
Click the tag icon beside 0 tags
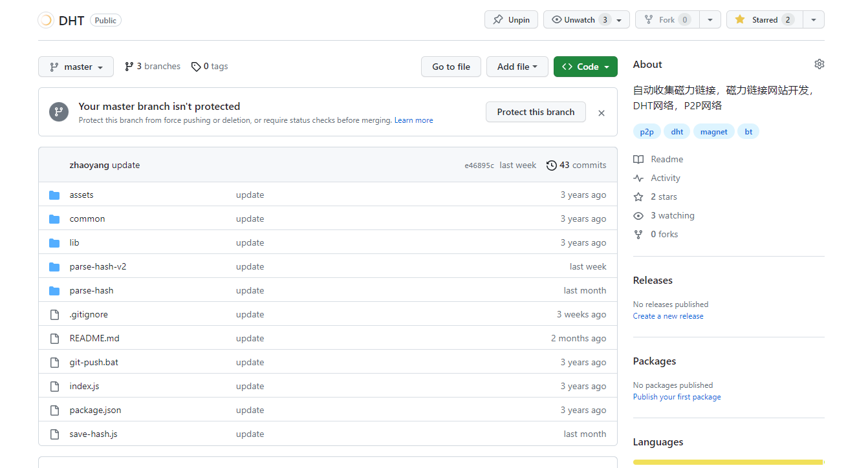196,67
